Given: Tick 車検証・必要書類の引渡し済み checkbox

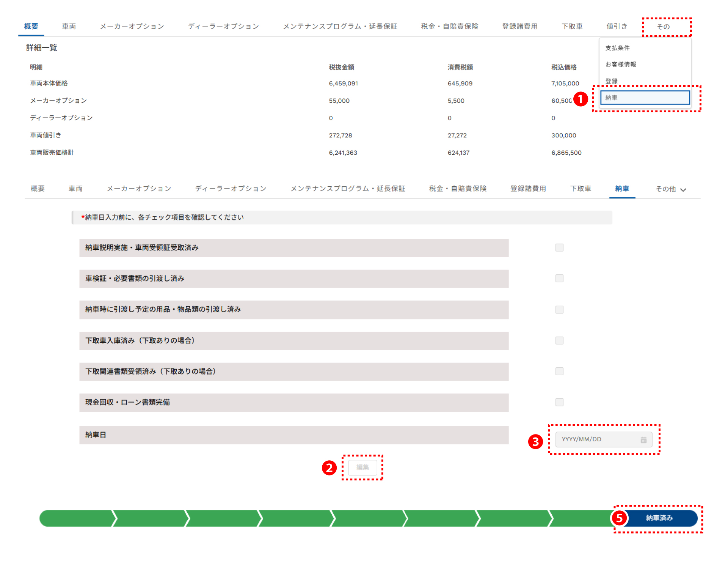Looking at the screenshot, I should (559, 279).
